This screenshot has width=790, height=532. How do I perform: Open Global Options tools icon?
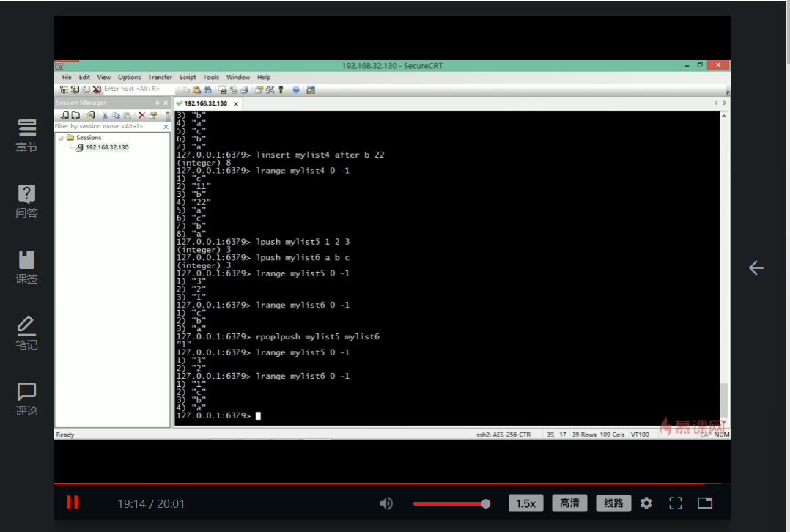click(270, 89)
